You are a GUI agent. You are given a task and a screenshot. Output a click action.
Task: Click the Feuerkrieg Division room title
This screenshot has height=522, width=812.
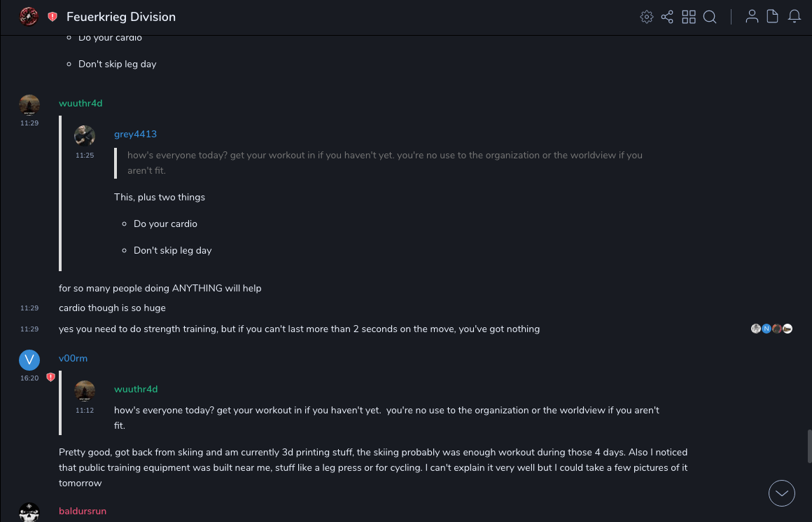click(x=121, y=17)
